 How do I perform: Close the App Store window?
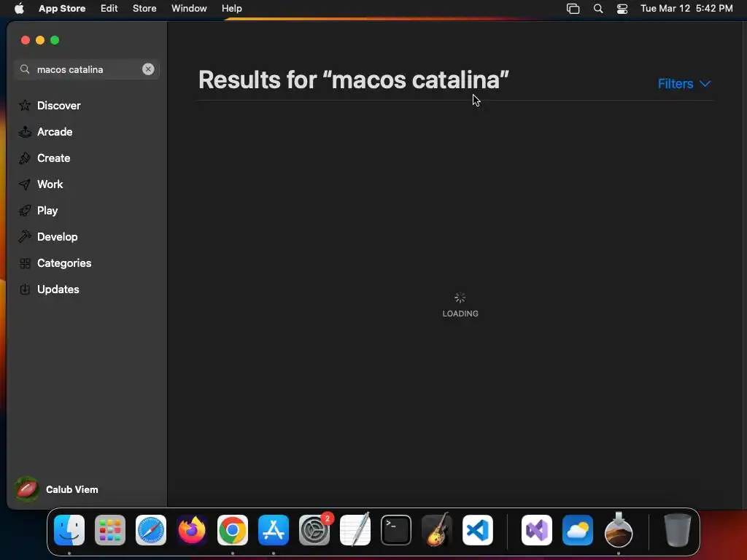(x=26, y=41)
